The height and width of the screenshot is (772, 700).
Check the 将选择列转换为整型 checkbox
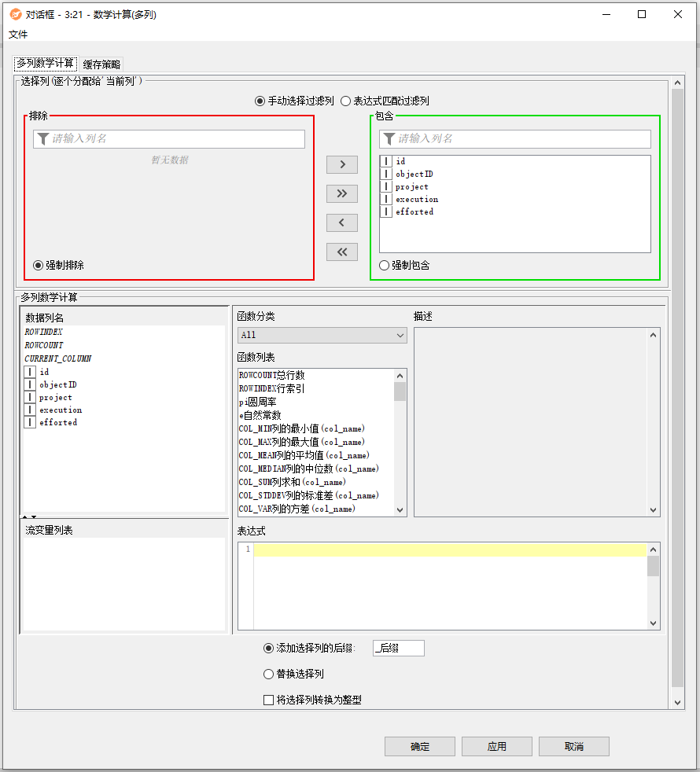click(269, 700)
